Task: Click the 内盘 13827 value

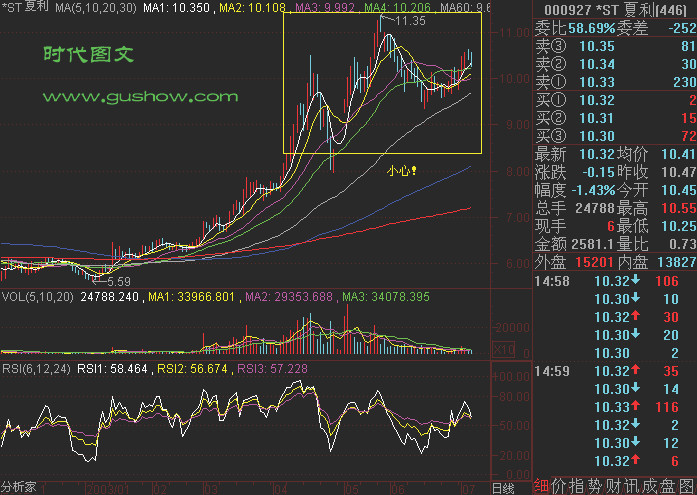Action: tap(677, 262)
